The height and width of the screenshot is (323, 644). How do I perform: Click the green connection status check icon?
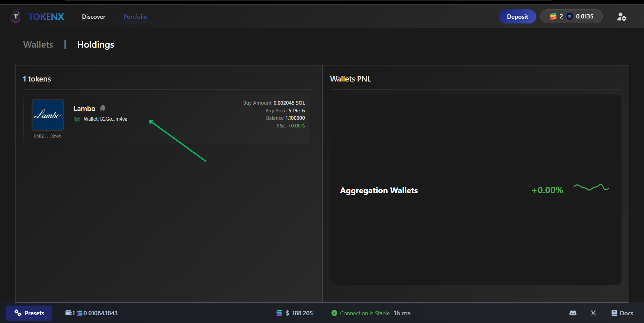point(334,313)
